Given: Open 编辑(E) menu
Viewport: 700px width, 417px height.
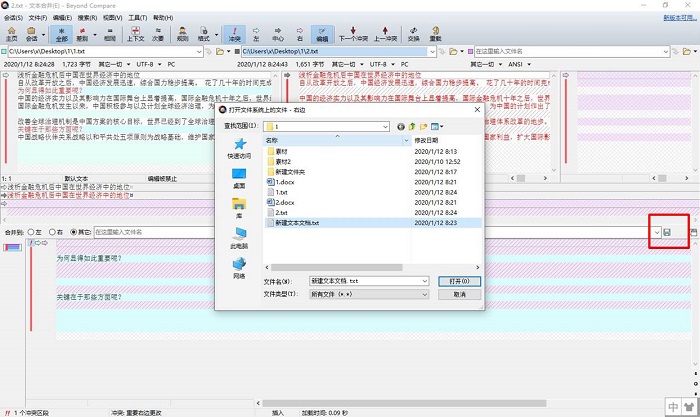Looking at the screenshot, I should 62,18.
